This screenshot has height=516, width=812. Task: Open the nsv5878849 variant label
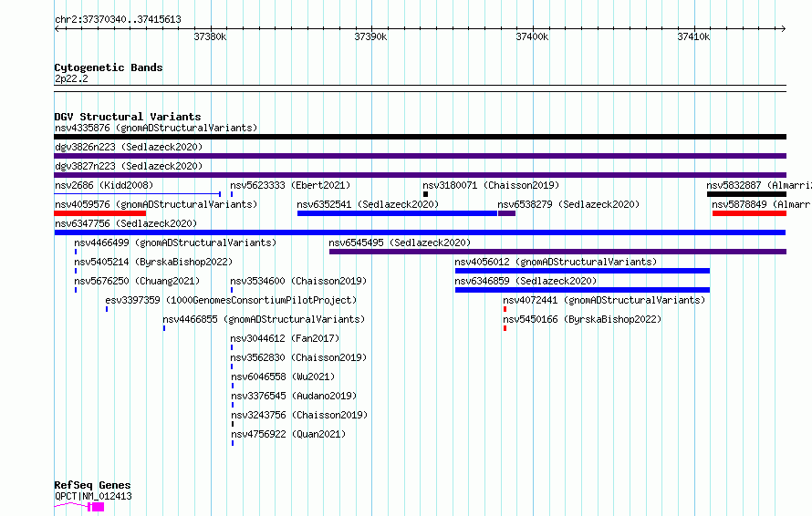762,204
